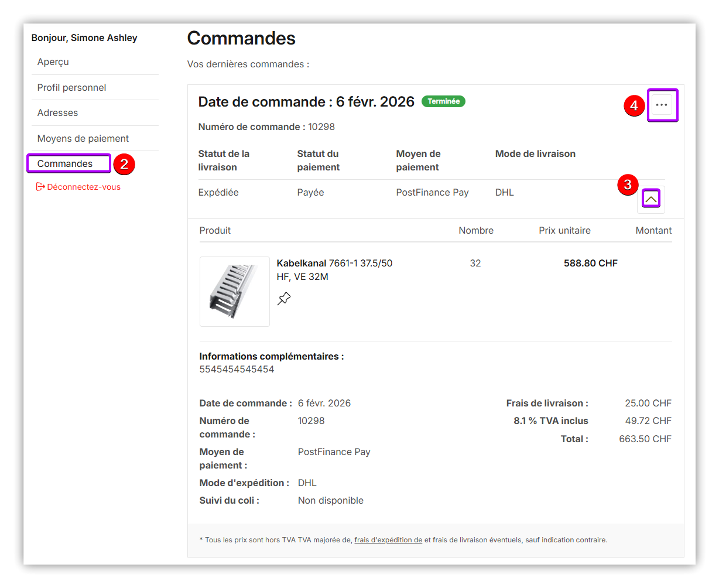The width and height of the screenshot is (719, 588).
Task: Click the pin icon under Kabelkanal product
Action: tap(284, 299)
